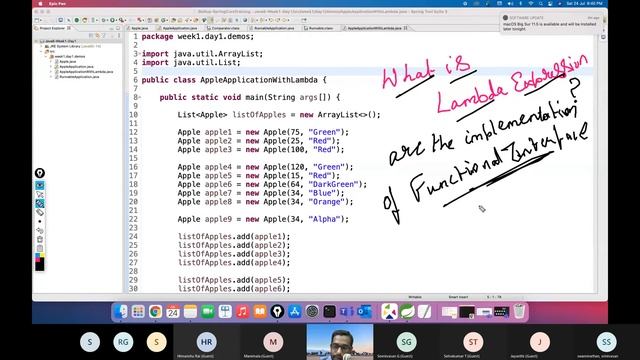Open Google Chrome from the Dock
This screenshot has height=360, width=640.
(156, 312)
